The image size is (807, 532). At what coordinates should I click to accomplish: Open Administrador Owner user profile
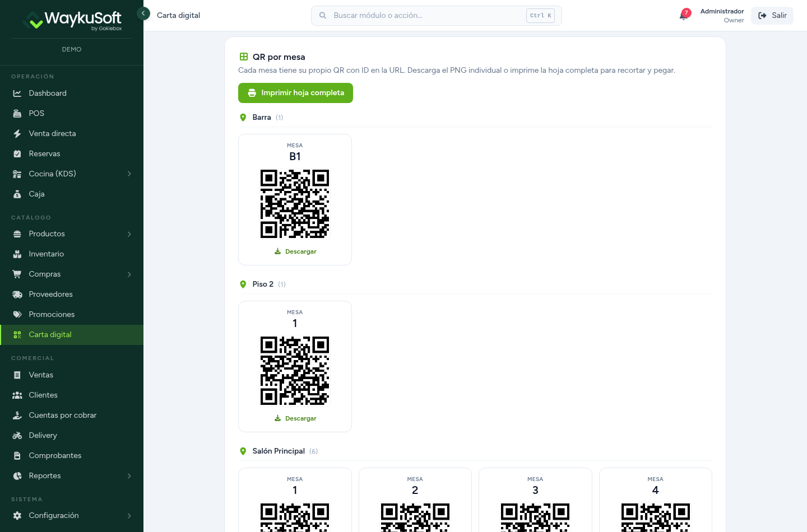pyautogui.click(x=722, y=16)
